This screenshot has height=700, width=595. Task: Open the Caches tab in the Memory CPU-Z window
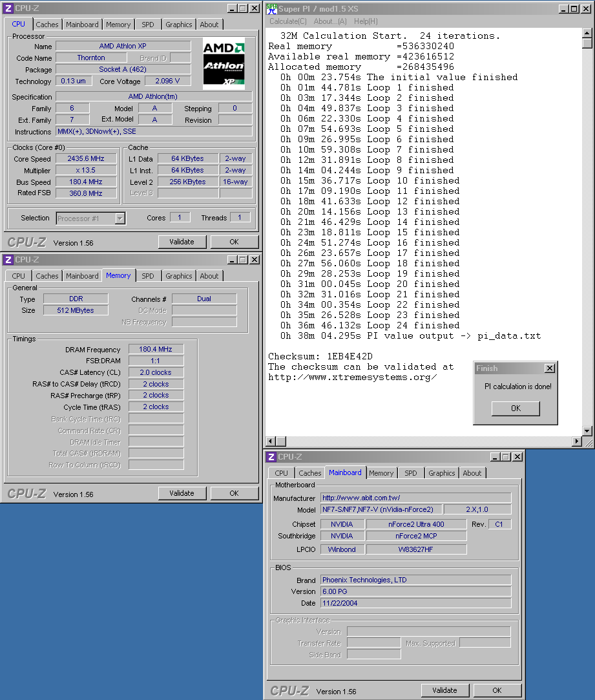[x=47, y=276]
